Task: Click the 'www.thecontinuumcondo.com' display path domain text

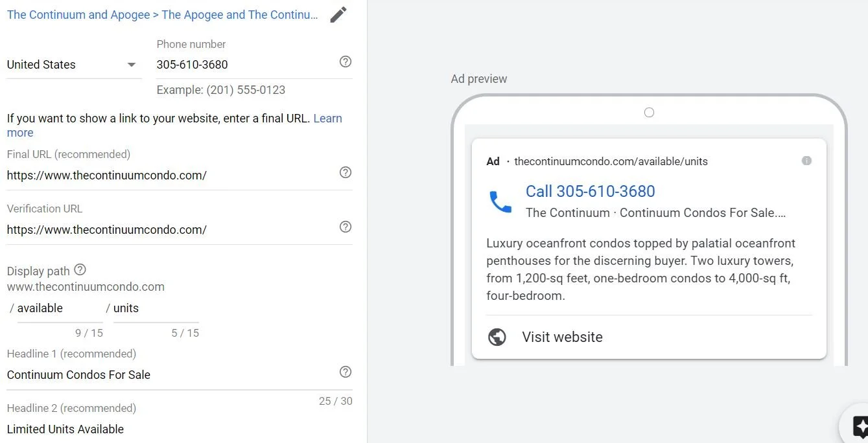Action: (x=86, y=287)
